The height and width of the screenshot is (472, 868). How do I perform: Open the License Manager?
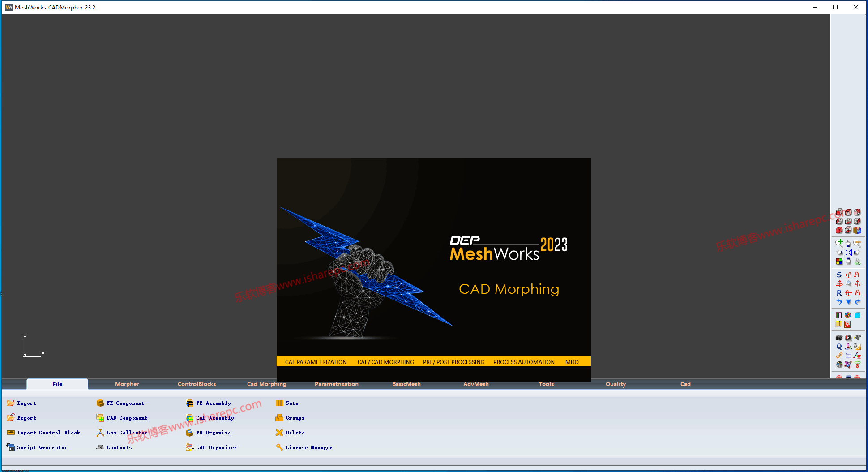click(x=304, y=447)
